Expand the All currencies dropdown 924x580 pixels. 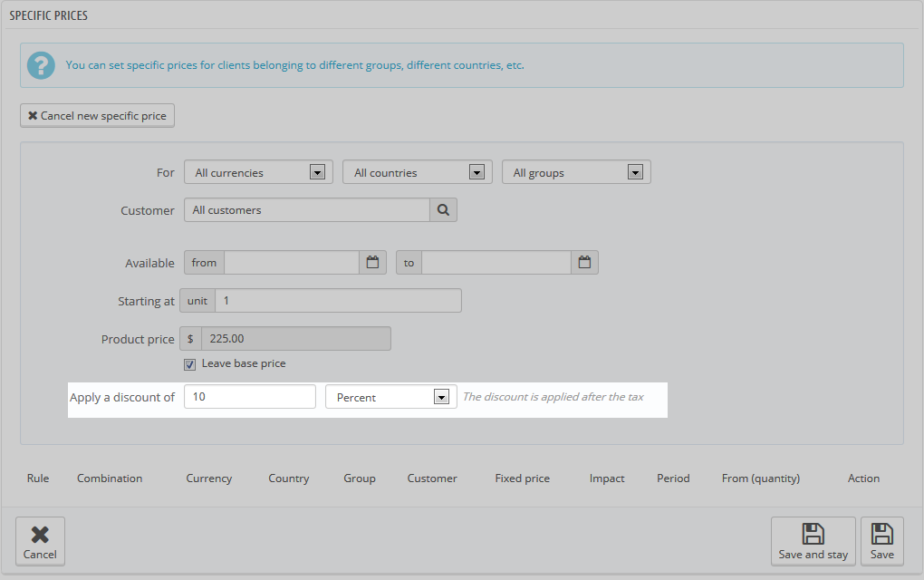258,172
